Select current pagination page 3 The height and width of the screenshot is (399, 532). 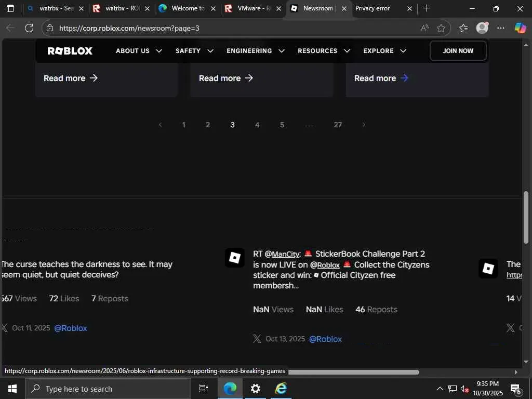232,125
